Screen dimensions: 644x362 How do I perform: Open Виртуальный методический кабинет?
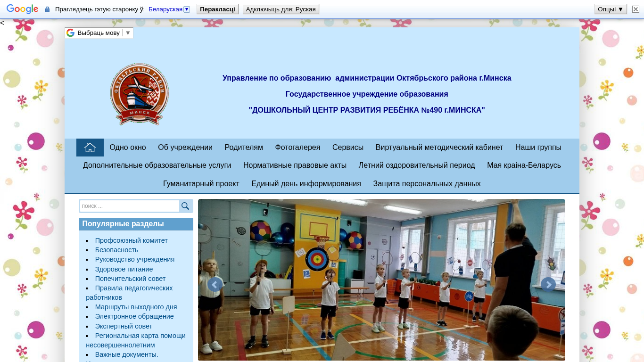(x=439, y=148)
